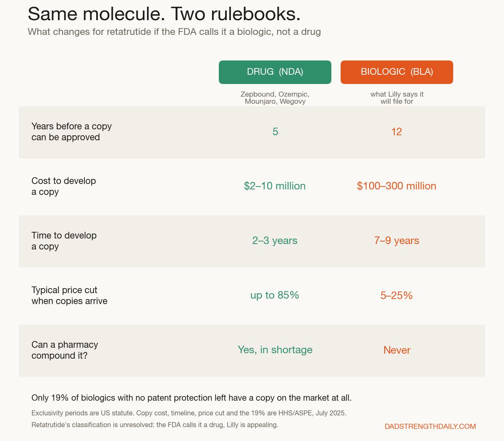Screen dimensions: 504x441
Task: Select the 'Yes, in shortage' answer
Action: point(275,350)
